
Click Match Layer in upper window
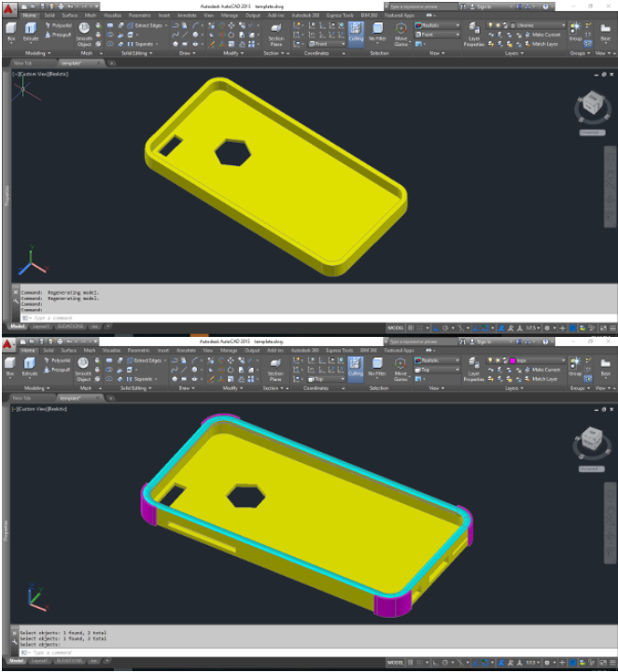[x=541, y=44]
